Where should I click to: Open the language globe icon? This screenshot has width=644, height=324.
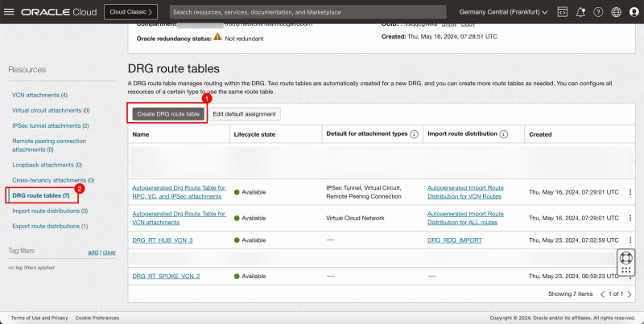tap(616, 13)
